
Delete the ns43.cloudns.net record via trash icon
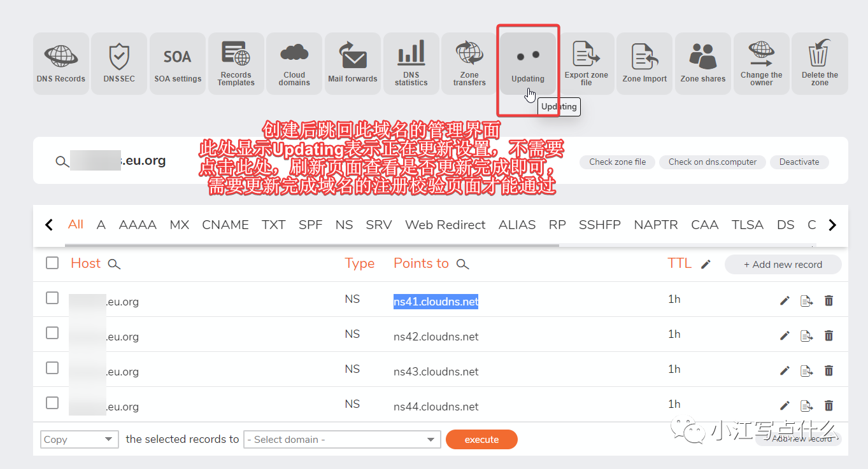pyautogui.click(x=829, y=370)
